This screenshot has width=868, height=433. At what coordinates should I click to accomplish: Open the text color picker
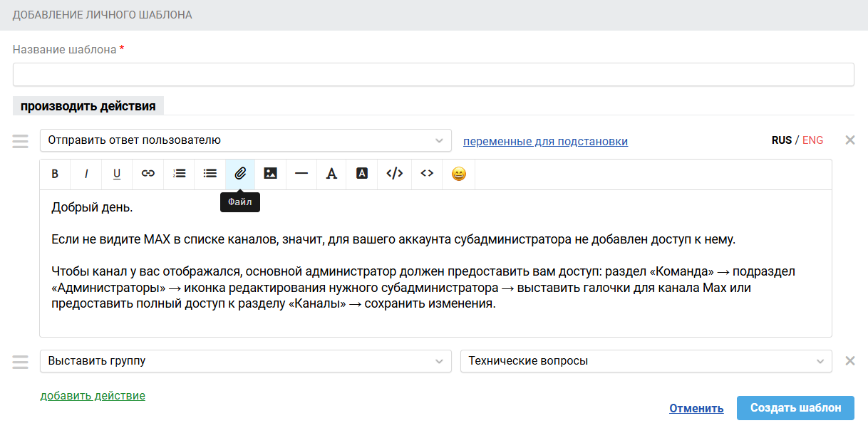[331, 174]
